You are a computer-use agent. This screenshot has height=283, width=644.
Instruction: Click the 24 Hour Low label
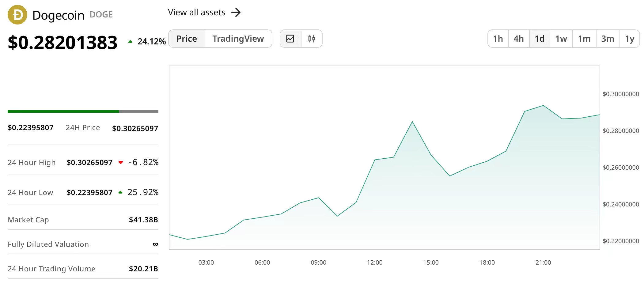click(x=30, y=193)
